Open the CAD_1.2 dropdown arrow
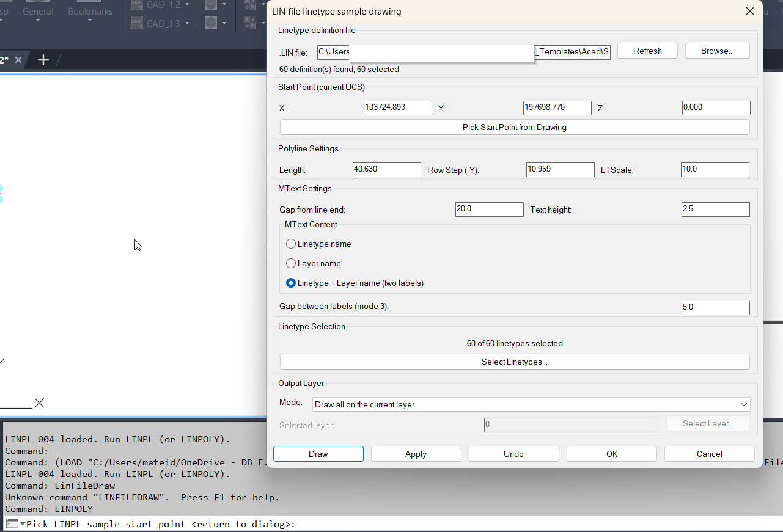The width and height of the screenshot is (783, 532). point(186,5)
